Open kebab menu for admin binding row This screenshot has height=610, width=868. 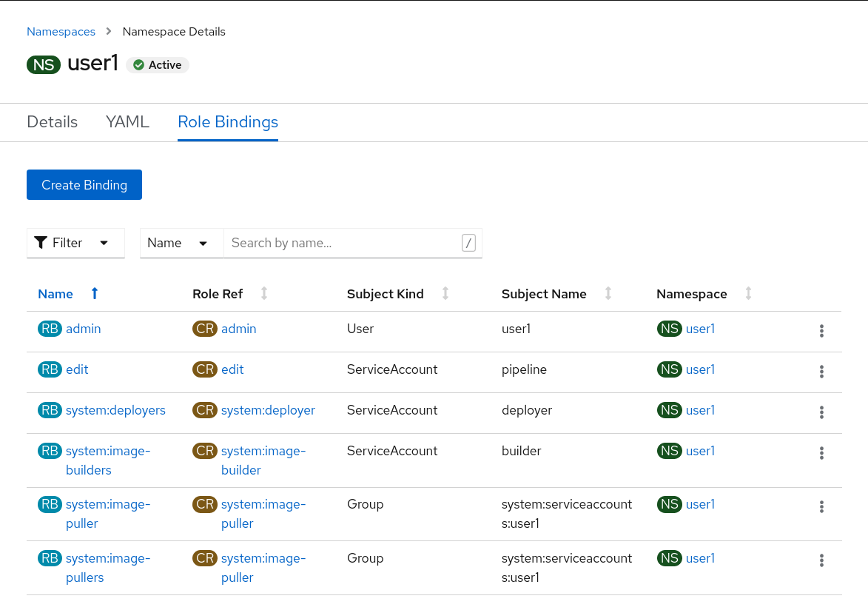point(821,331)
